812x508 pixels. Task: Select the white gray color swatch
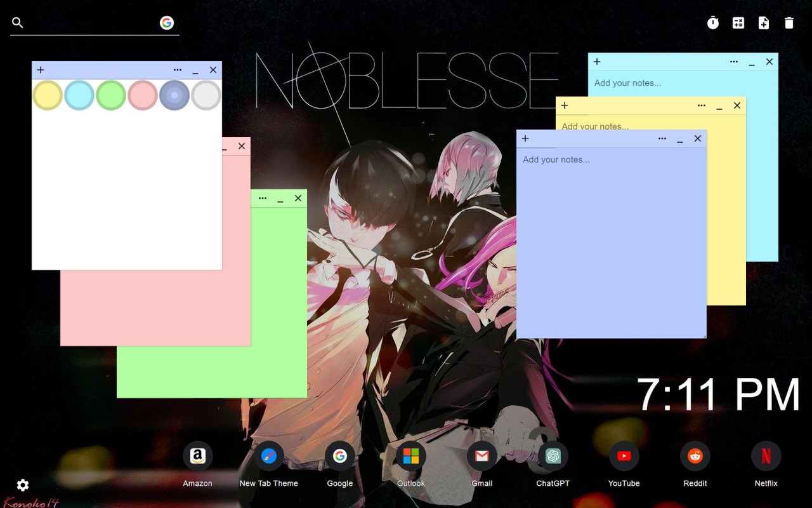206,95
